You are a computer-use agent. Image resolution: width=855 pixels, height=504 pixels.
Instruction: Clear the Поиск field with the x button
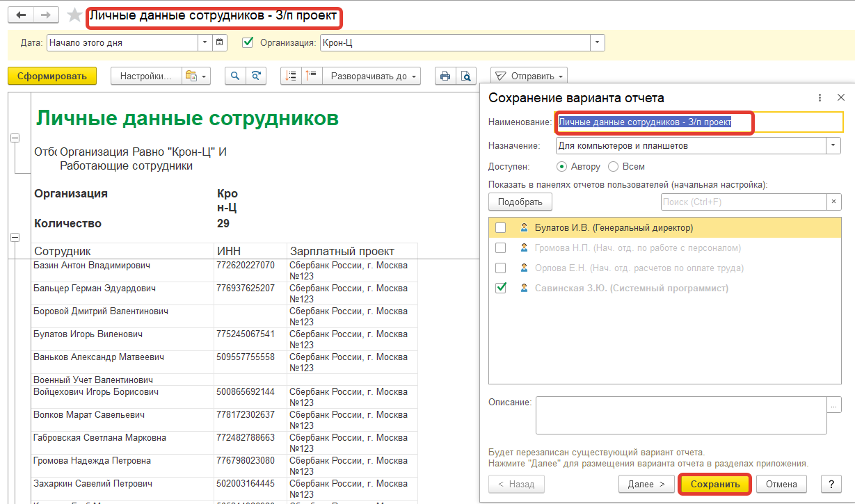tap(834, 202)
